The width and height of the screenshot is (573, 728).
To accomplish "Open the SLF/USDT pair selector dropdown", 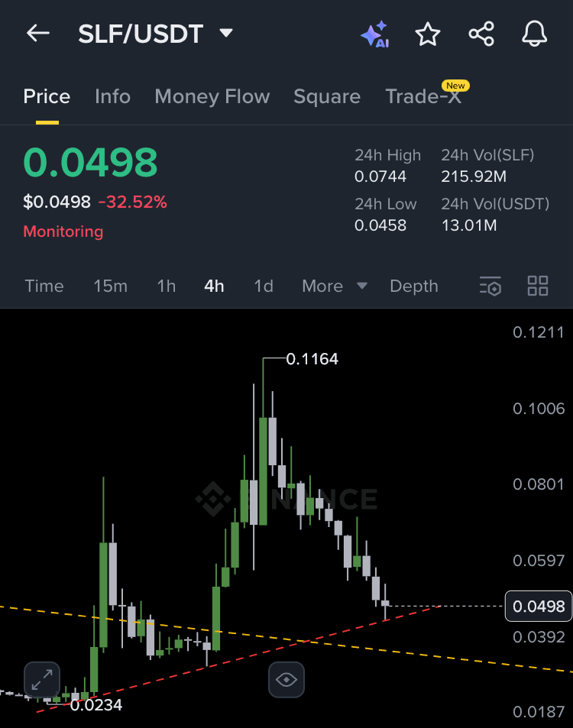I will pyautogui.click(x=155, y=34).
